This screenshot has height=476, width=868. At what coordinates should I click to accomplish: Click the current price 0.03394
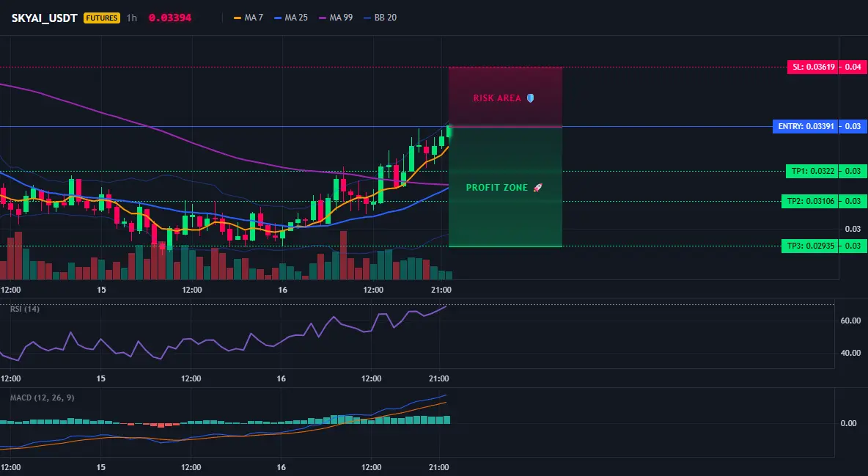(170, 18)
